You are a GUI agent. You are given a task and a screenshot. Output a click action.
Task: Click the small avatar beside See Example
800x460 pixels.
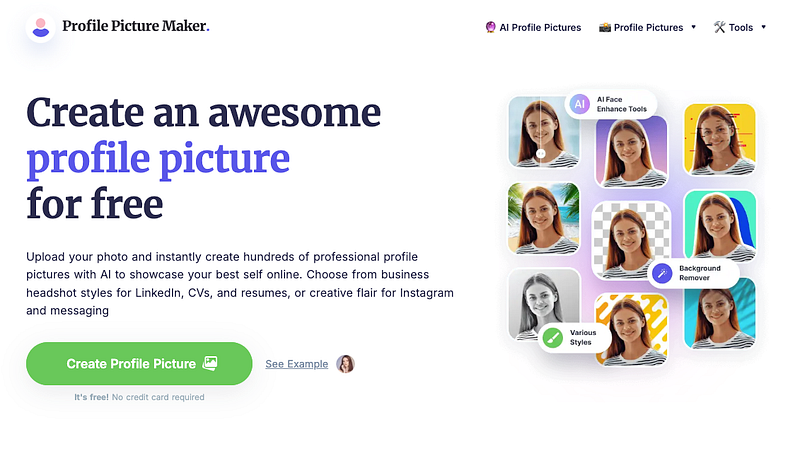tap(345, 363)
